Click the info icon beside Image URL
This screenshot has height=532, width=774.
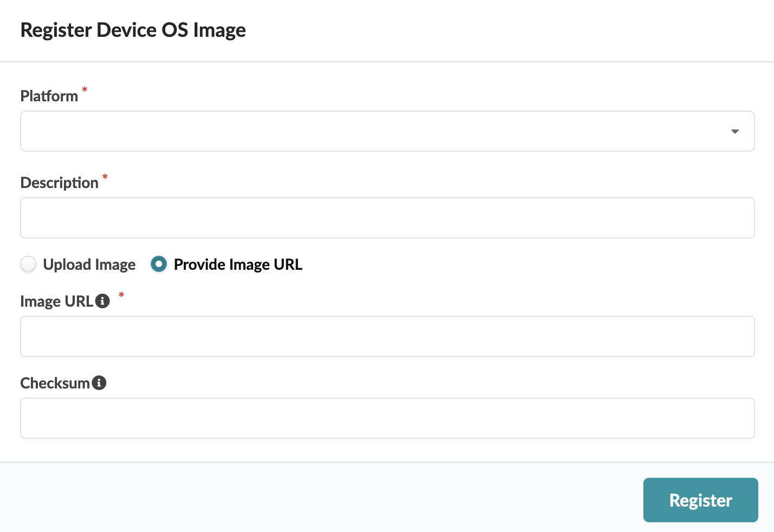102,301
